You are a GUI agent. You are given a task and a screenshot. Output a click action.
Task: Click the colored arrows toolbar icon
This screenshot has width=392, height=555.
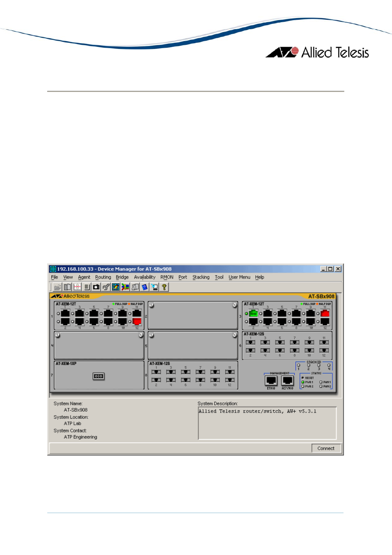(125, 287)
